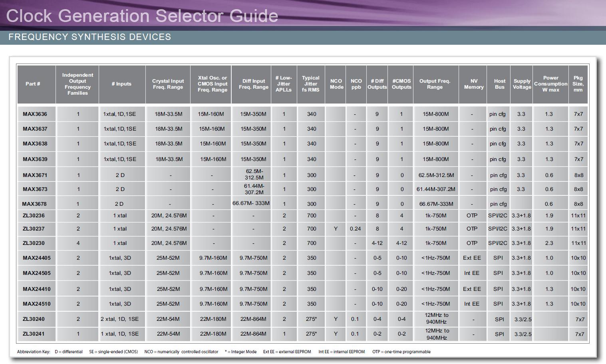Screen dimensions: 606x364
Task: Select the '# Inputs' column header
Action: 121,84
